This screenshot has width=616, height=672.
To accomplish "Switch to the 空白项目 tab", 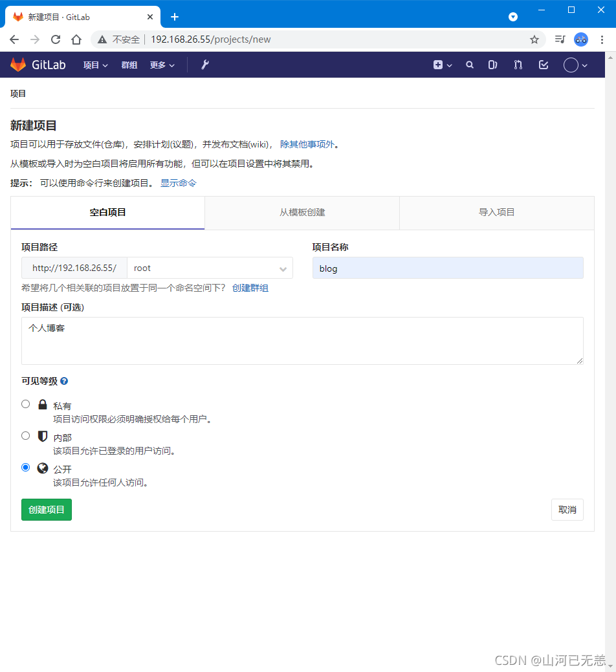I will 107,213.
